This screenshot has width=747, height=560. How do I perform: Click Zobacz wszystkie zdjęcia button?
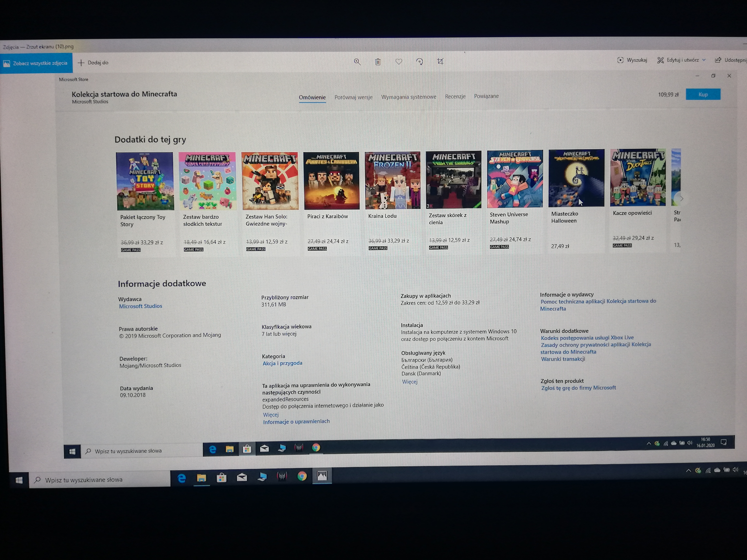point(36,63)
